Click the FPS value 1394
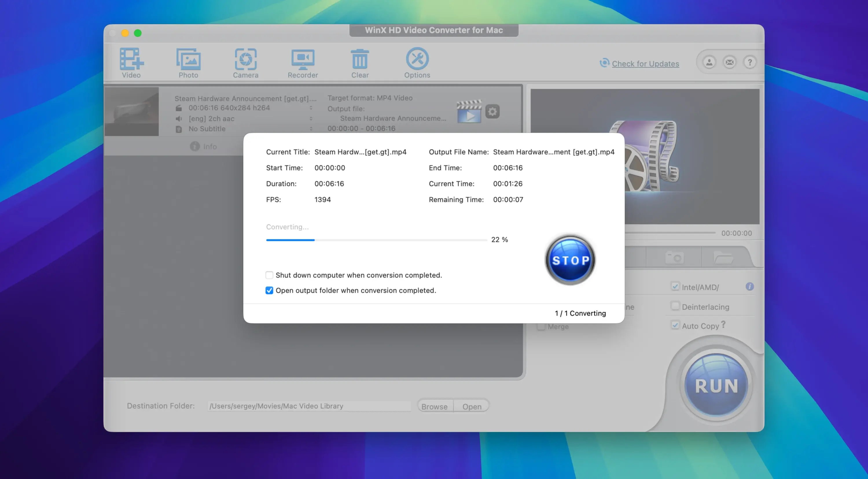 coord(323,200)
